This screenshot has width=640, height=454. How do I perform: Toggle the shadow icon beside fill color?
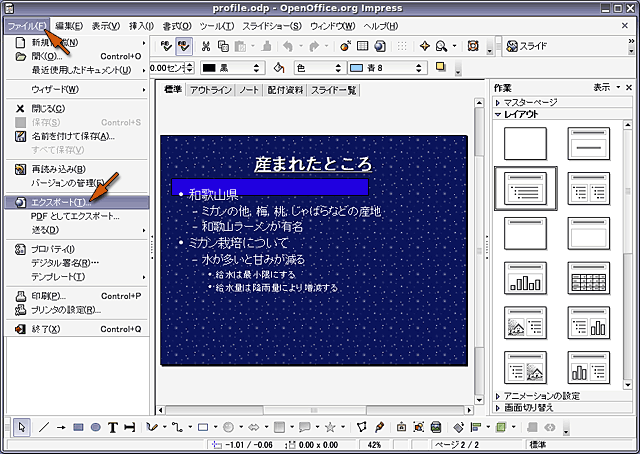tap(441, 68)
